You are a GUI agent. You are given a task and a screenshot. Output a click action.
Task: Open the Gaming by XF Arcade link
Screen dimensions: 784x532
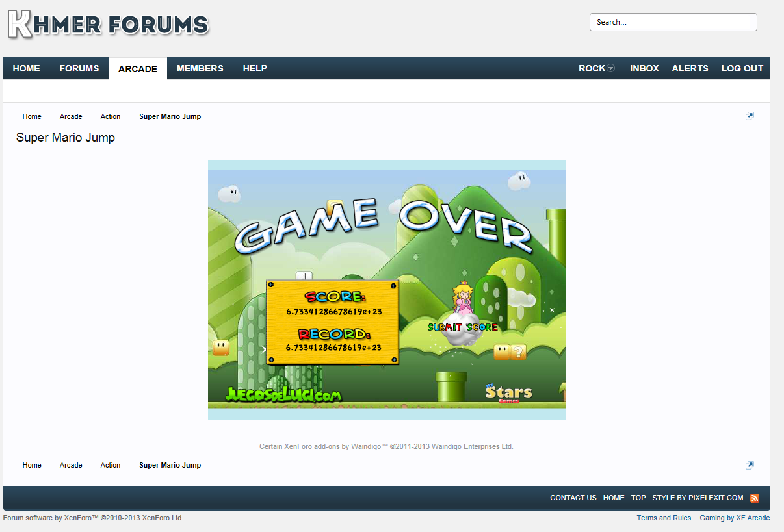735,518
